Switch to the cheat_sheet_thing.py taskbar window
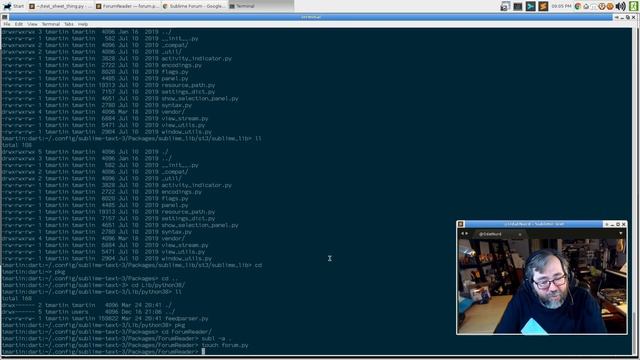This screenshot has height=360, width=640. [61, 6]
